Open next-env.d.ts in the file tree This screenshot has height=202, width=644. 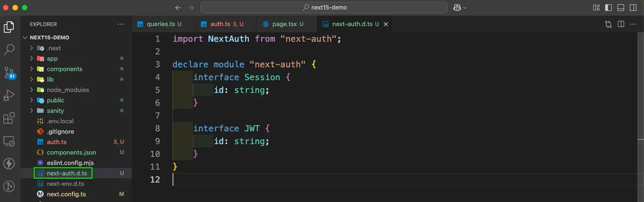65,184
